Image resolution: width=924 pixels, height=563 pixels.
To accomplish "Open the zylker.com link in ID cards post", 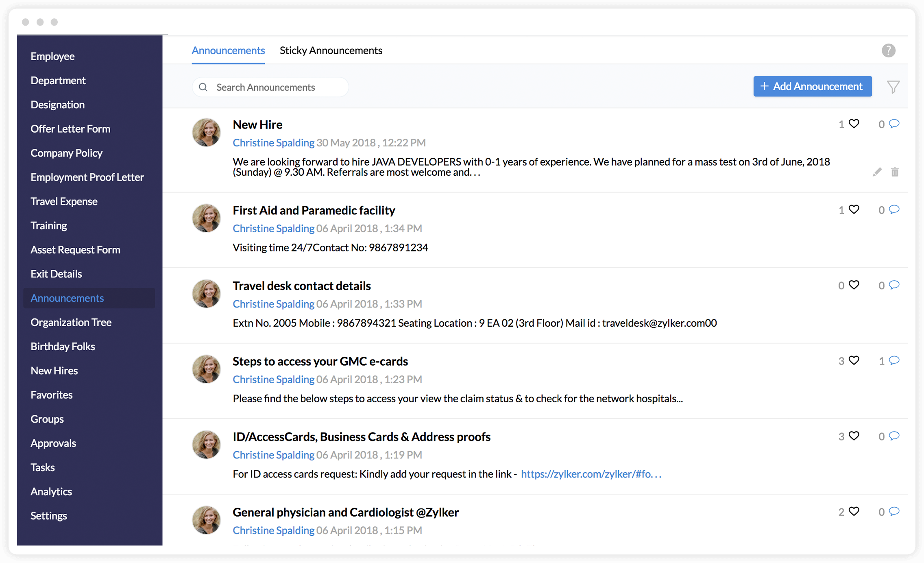I will (x=591, y=474).
